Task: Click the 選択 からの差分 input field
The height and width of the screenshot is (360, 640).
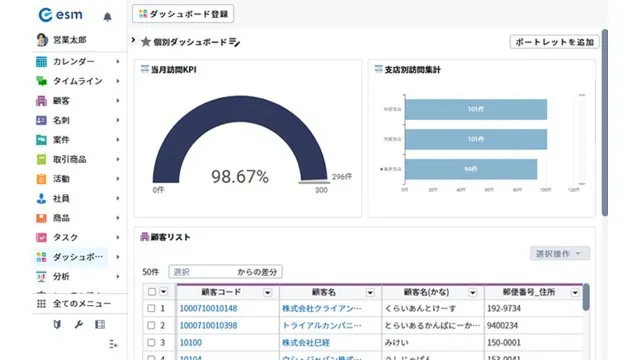Action: click(x=225, y=272)
